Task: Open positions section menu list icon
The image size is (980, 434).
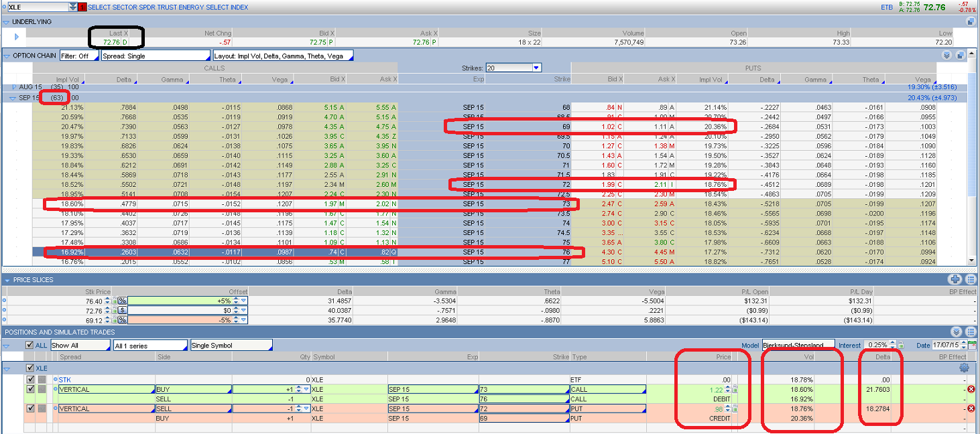Action: (970, 332)
